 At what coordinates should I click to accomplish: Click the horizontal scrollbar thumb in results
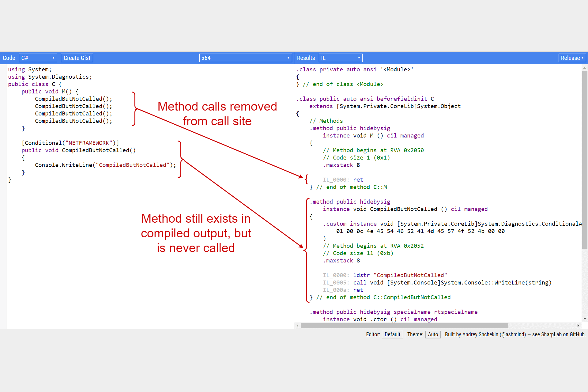point(404,326)
